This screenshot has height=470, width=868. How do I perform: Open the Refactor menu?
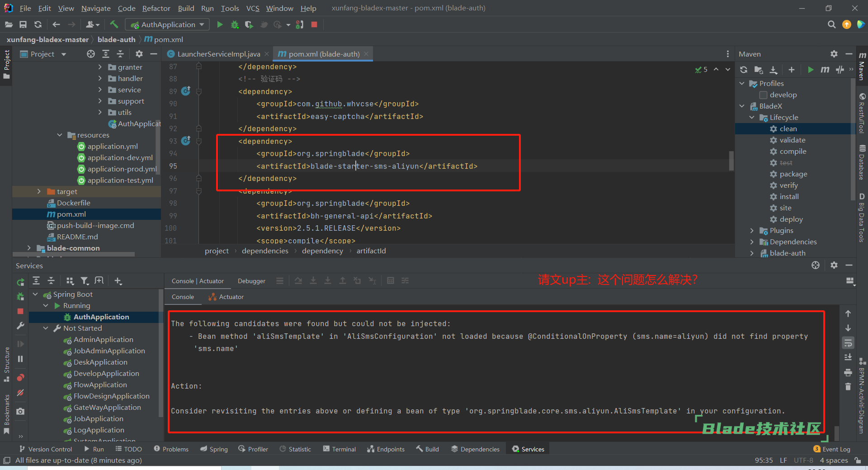click(x=156, y=8)
